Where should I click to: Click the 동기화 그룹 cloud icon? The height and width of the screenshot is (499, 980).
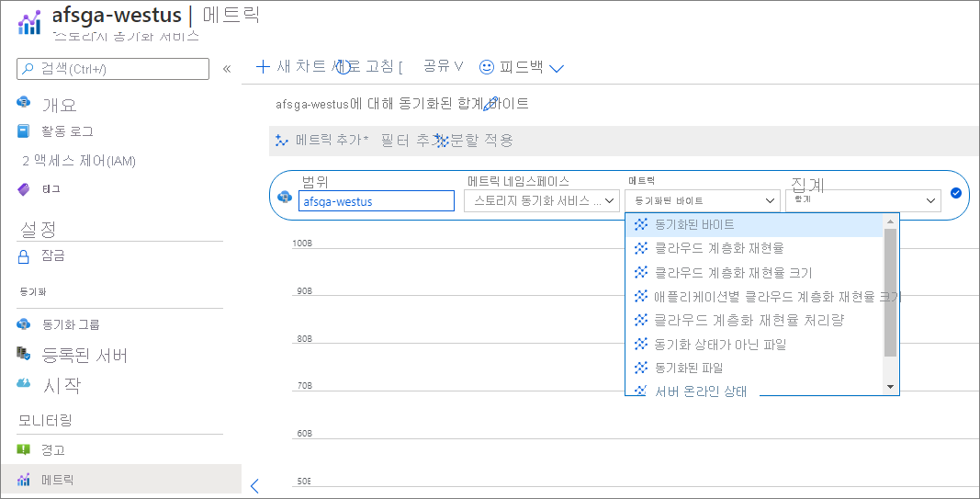[24, 323]
